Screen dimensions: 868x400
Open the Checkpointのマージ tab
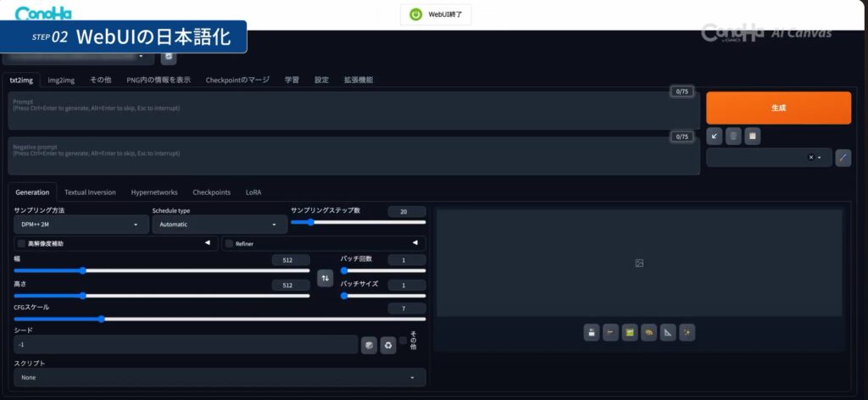237,80
